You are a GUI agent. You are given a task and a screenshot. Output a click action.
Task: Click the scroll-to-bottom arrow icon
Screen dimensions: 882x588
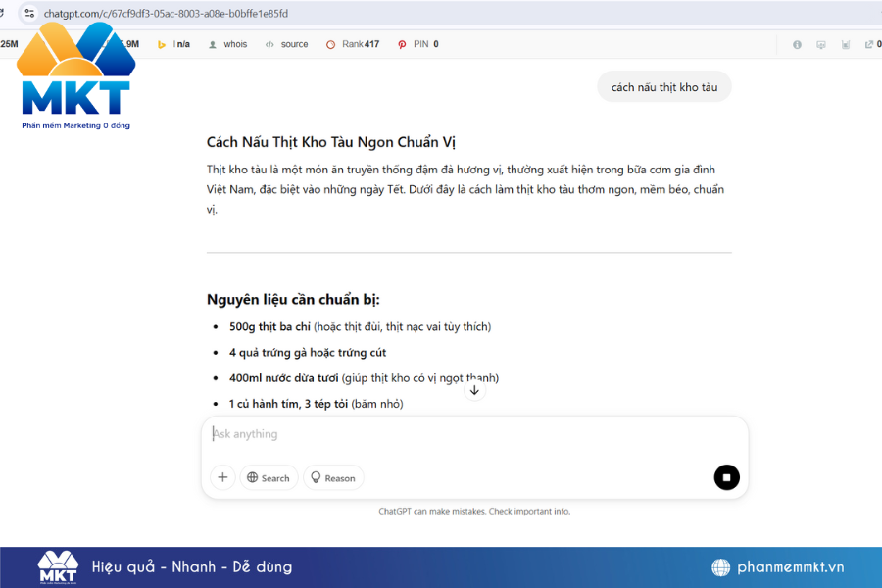(474, 390)
